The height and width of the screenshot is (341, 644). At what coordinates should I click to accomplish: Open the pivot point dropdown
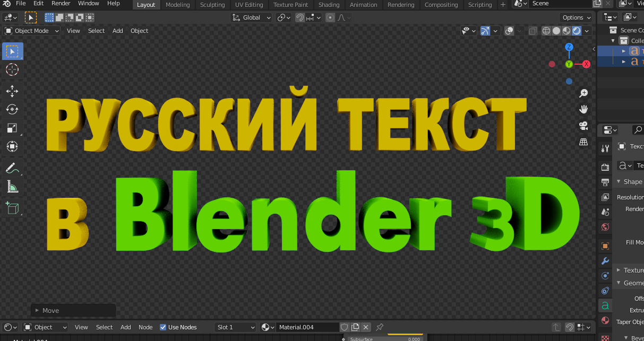point(284,18)
